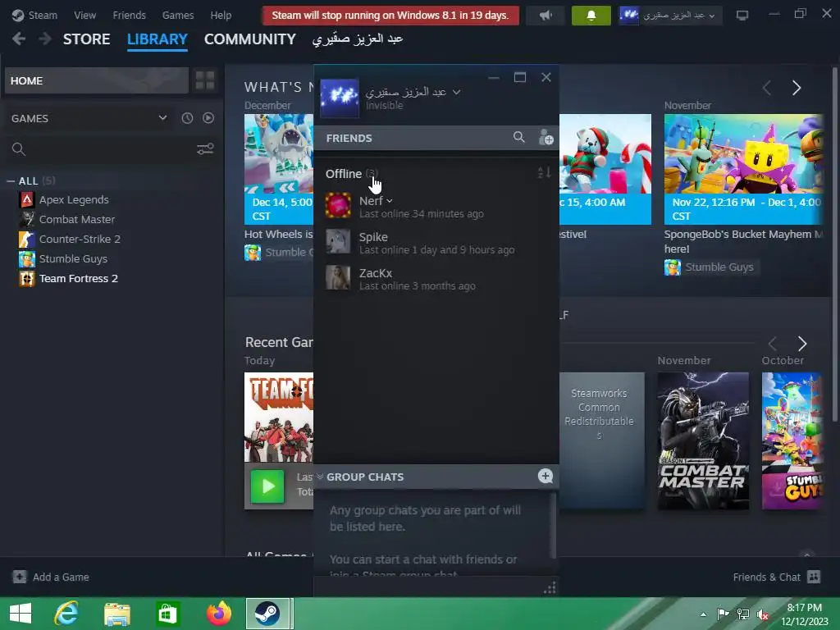Open Friends & Chat button

(x=776, y=577)
